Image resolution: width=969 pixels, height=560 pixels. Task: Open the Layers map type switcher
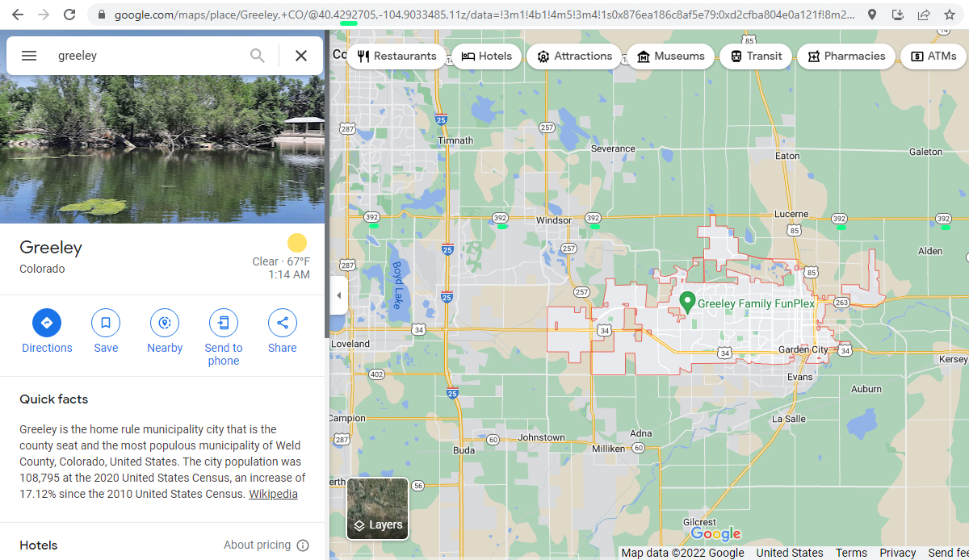377,508
